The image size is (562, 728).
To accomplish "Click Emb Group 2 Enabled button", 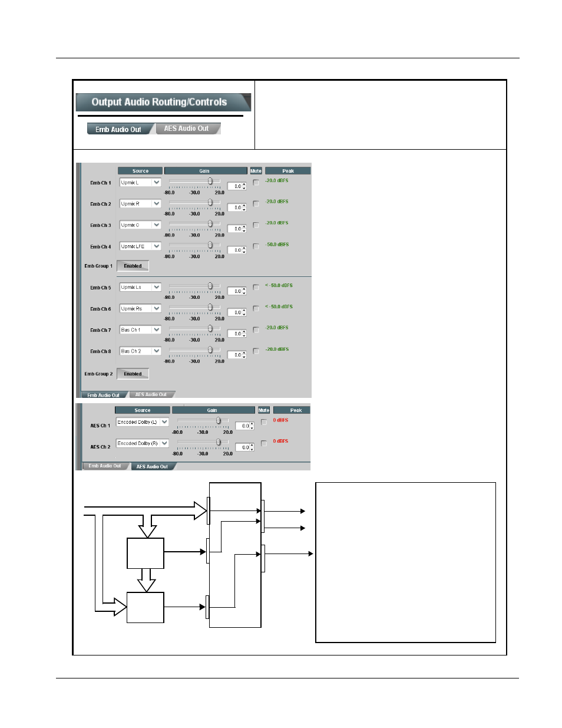I will pos(133,374).
